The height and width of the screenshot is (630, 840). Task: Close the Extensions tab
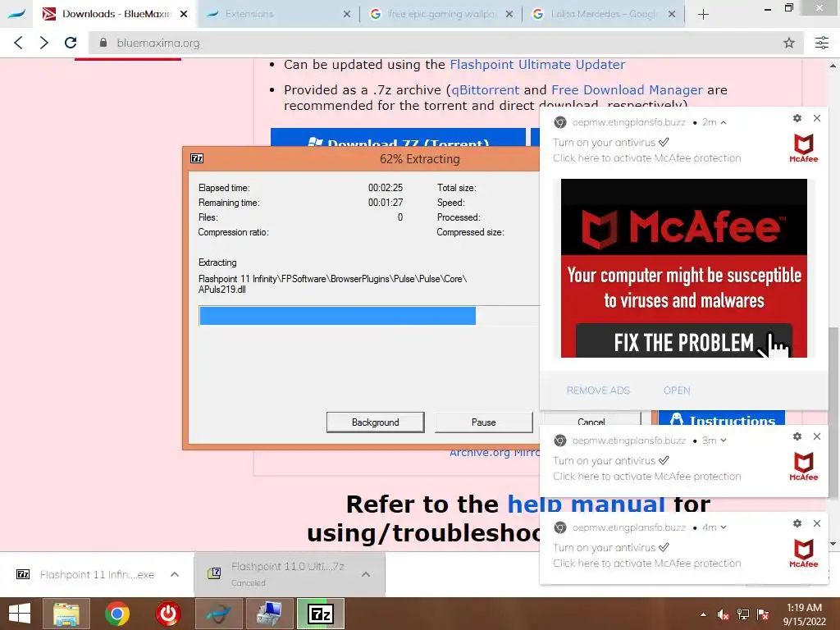click(347, 15)
